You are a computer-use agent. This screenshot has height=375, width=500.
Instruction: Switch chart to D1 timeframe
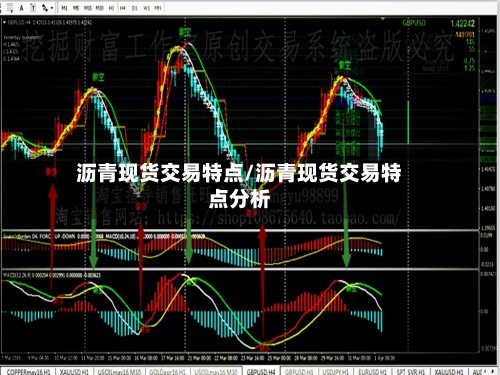tap(134, 8)
